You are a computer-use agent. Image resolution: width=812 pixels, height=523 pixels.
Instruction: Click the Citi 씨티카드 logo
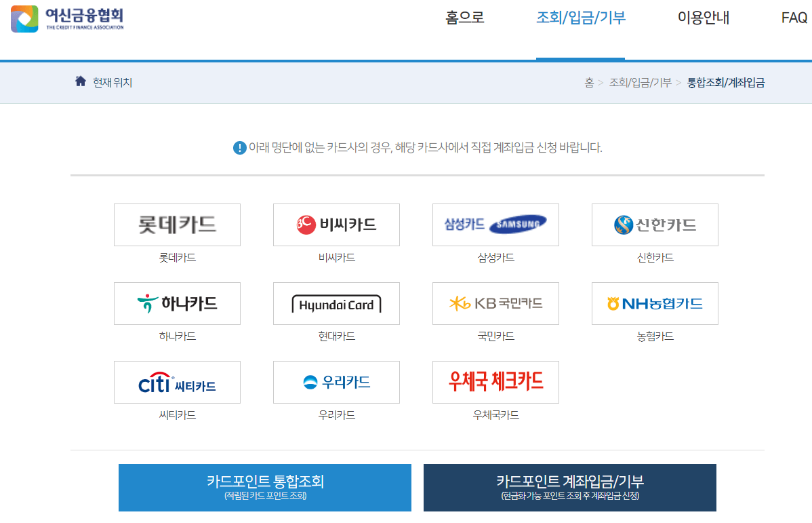click(178, 382)
